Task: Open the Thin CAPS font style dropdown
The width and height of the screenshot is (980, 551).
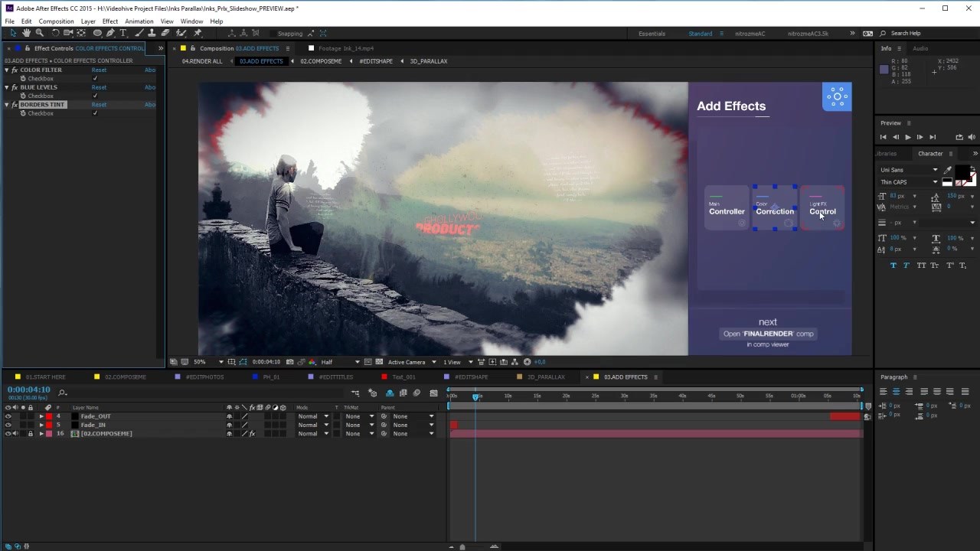Action: click(909, 182)
